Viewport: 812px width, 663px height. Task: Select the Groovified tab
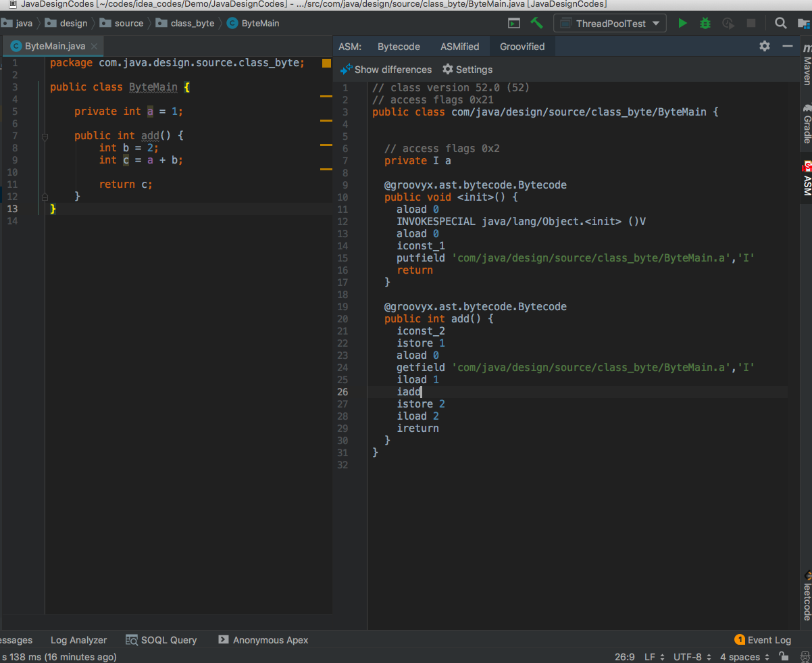click(x=522, y=47)
